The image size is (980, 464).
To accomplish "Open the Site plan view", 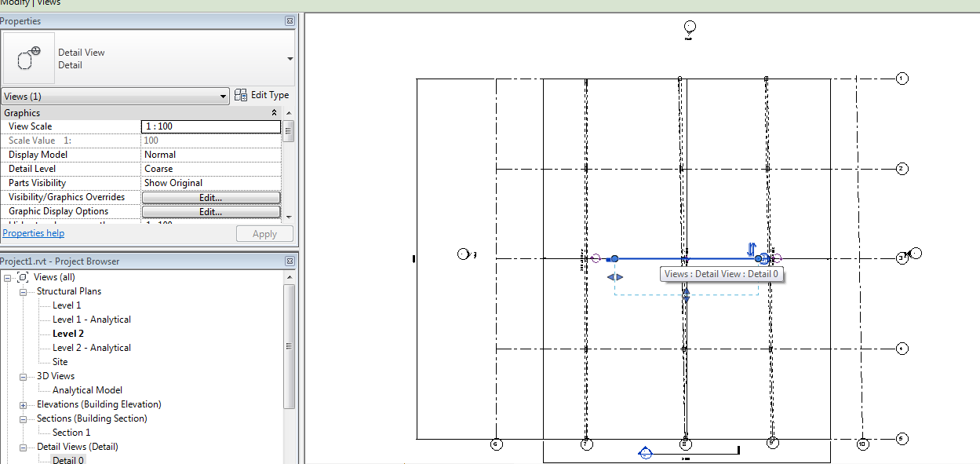I will point(60,362).
